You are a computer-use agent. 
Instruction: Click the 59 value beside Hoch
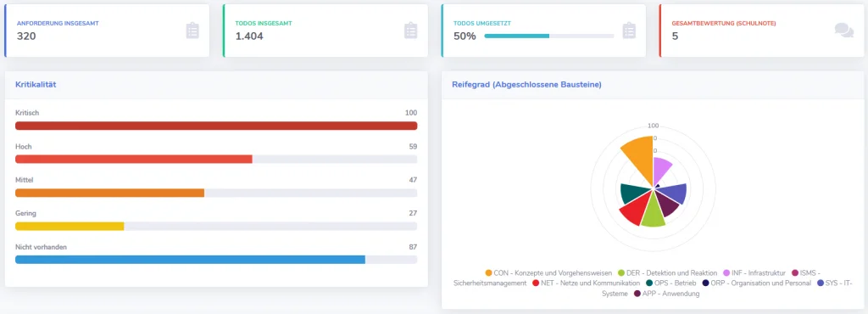pos(413,147)
